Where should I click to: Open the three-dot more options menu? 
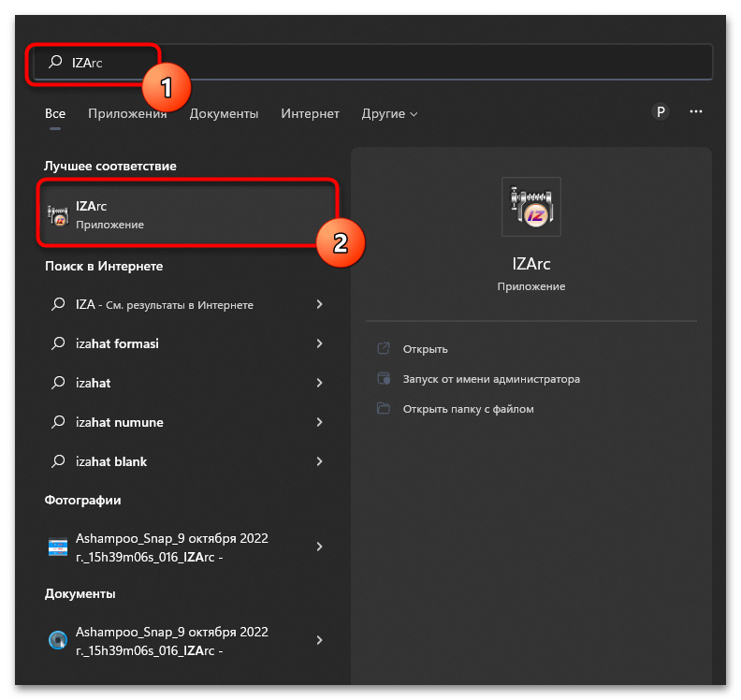(x=696, y=111)
